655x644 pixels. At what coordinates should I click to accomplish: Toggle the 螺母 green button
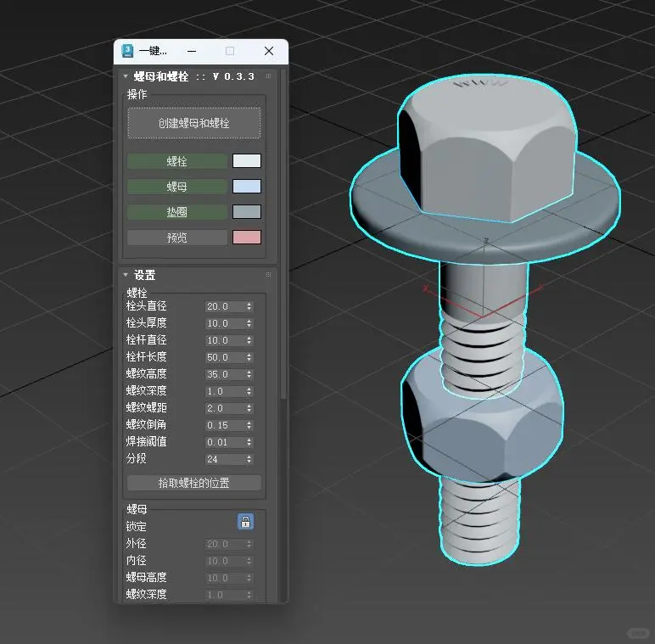pos(177,187)
